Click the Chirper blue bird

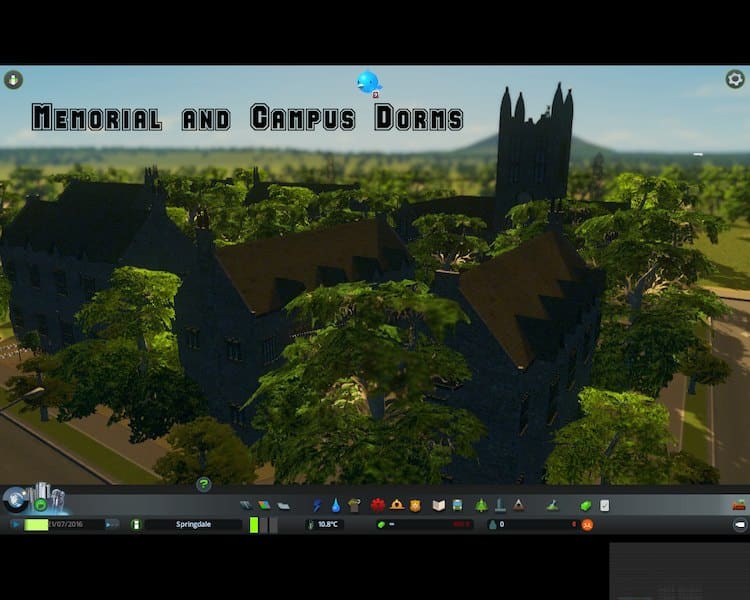click(368, 82)
